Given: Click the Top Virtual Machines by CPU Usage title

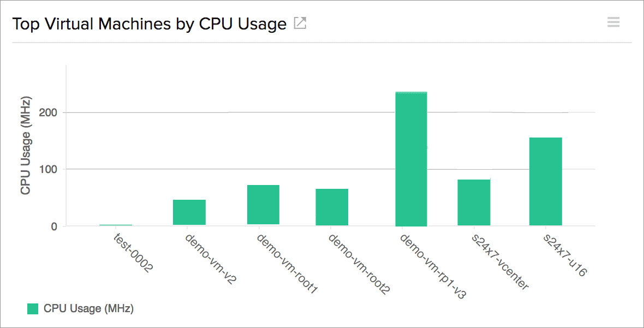Looking at the screenshot, I should [150, 24].
